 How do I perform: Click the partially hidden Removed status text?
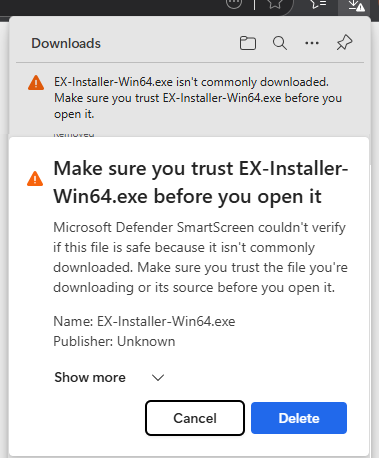point(74,134)
